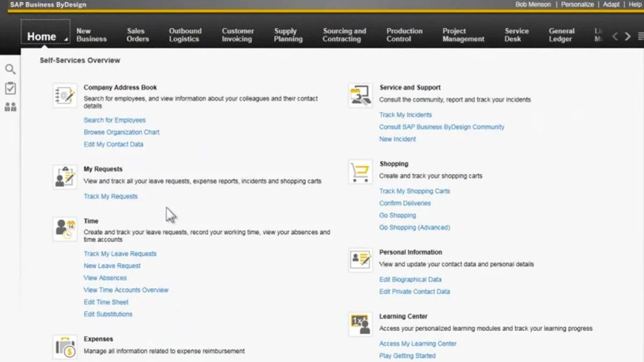Click the Service and Support icon
The height and width of the screenshot is (362, 644).
click(x=361, y=96)
